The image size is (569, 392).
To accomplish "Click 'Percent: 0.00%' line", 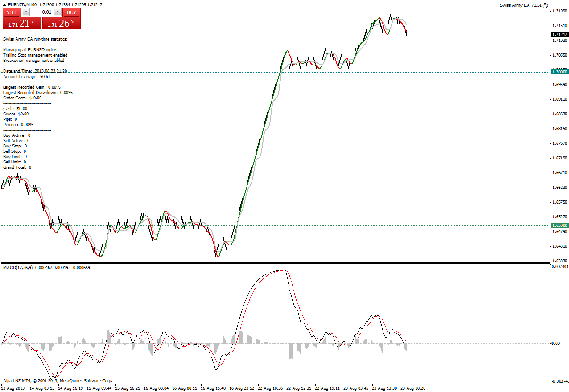I will pos(18,125).
